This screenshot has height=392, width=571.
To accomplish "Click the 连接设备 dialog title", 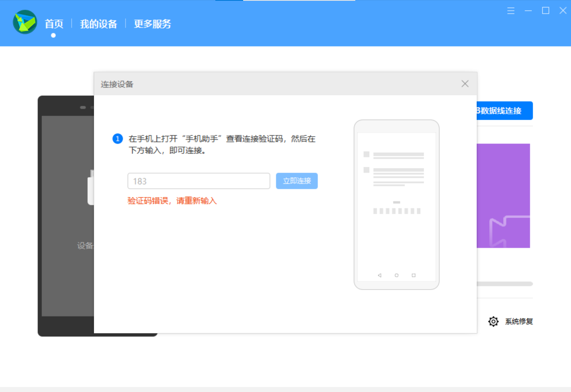I will pos(117,84).
